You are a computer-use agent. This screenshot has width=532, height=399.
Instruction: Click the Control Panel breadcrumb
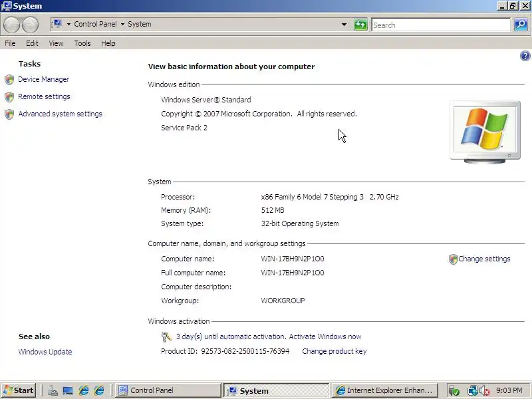95,24
